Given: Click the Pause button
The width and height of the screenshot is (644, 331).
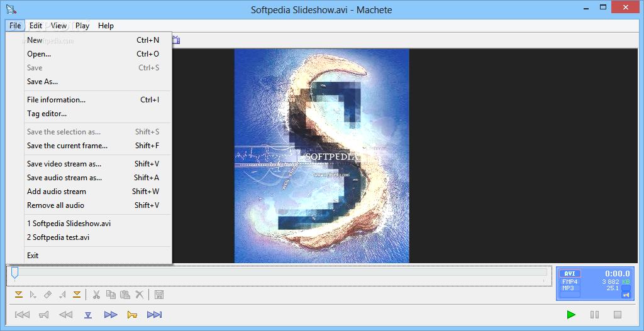Looking at the screenshot, I should [x=594, y=315].
